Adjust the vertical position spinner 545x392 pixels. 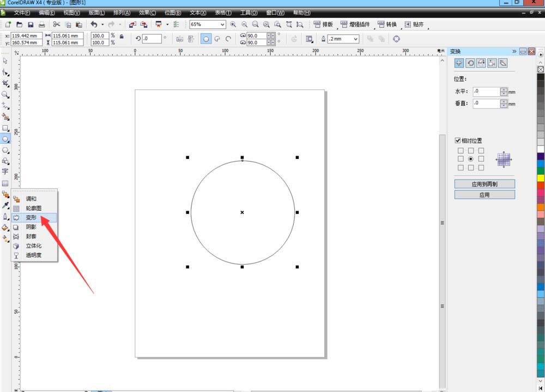pos(504,103)
